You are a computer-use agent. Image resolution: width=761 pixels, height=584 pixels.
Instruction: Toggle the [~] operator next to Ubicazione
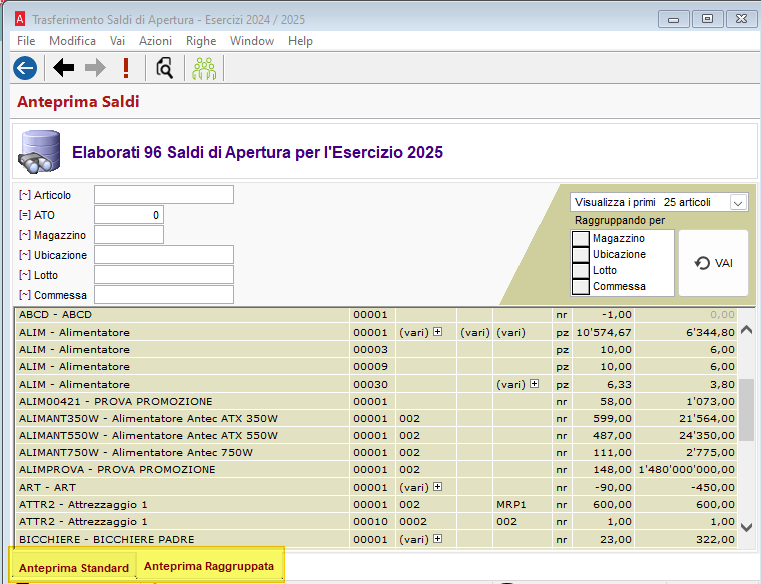(25, 255)
